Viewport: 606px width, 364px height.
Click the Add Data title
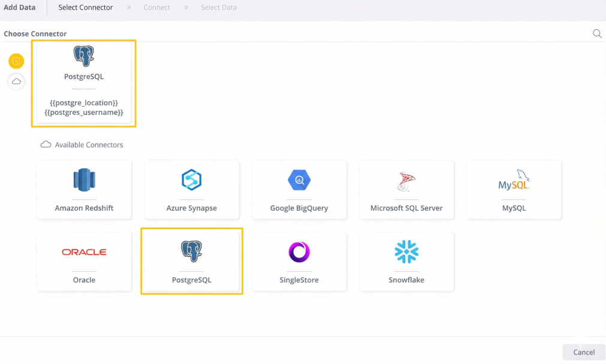[x=19, y=7]
